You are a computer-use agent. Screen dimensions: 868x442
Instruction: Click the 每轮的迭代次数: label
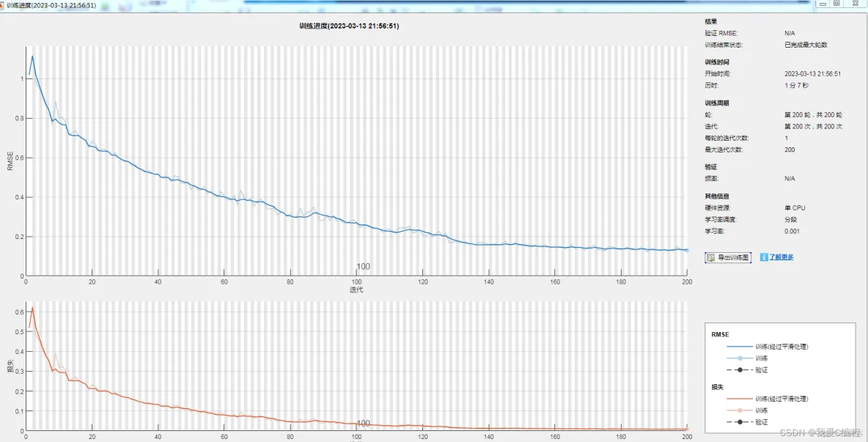click(x=725, y=138)
